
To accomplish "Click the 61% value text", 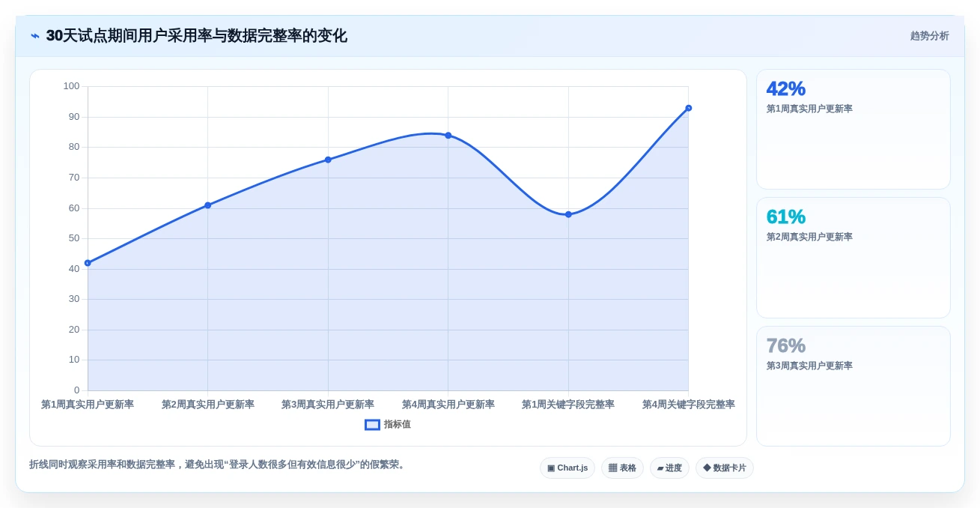I will coord(785,217).
